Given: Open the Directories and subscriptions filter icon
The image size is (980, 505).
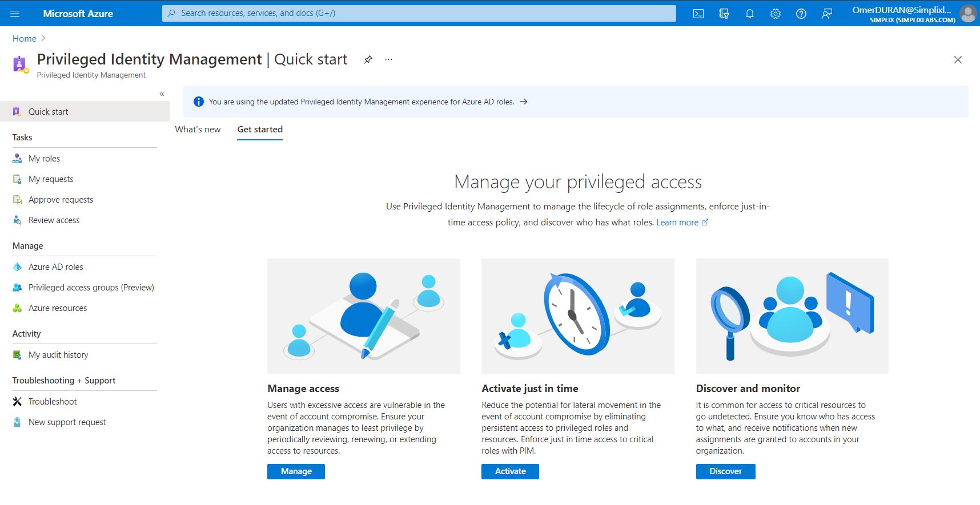Looking at the screenshot, I should click(724, 14).
